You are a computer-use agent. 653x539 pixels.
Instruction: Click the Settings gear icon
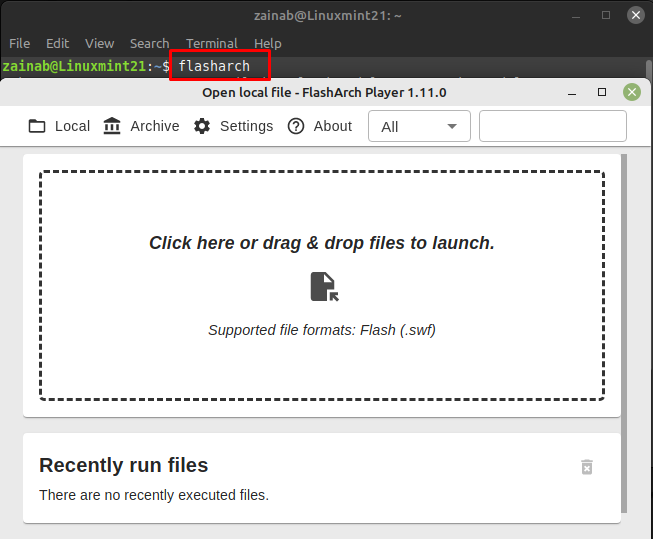202,126
